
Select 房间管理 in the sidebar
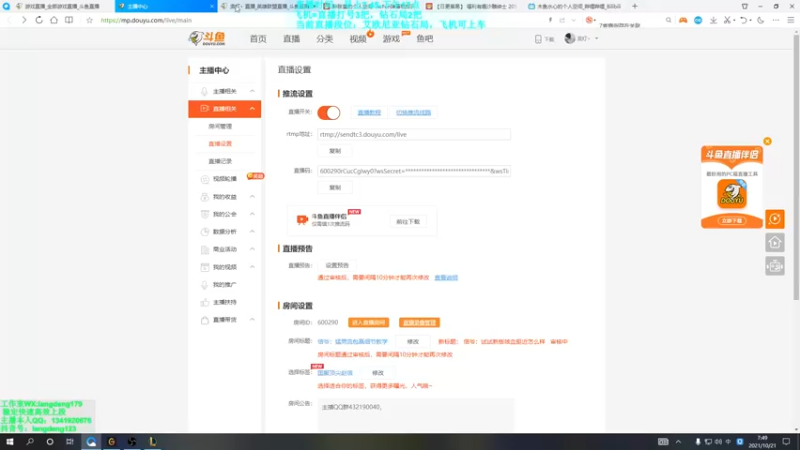220,126
